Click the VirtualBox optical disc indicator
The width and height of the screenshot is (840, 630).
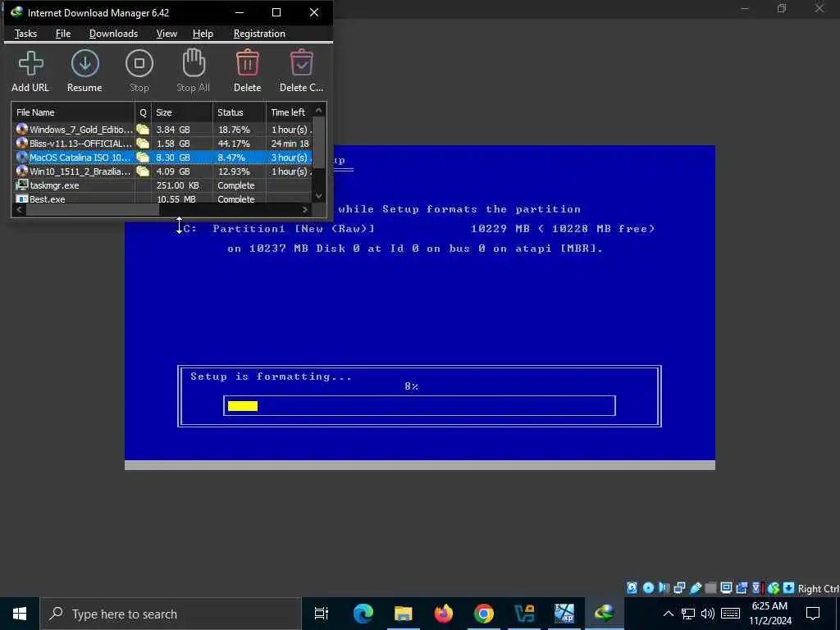pyautogui.click(x=648, y=587)
